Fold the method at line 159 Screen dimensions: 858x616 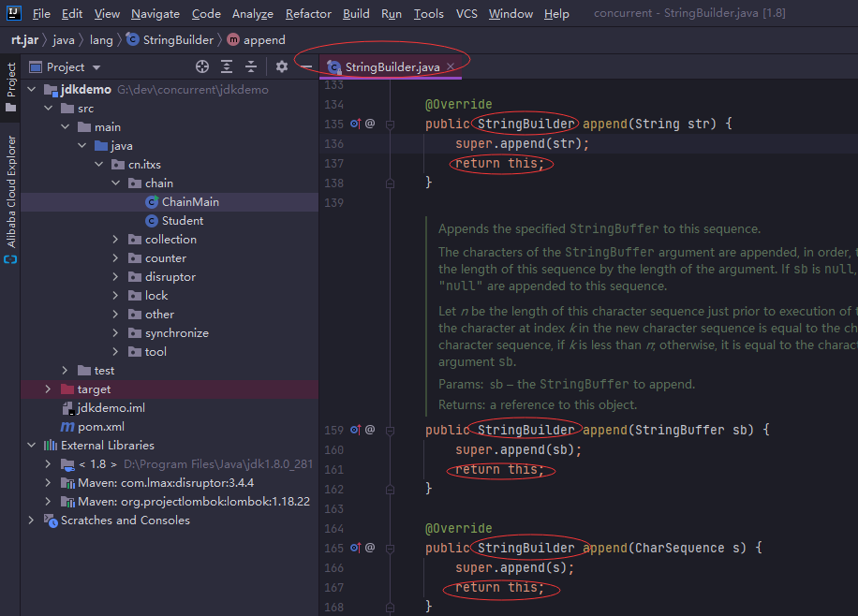[x=391, y=431]
